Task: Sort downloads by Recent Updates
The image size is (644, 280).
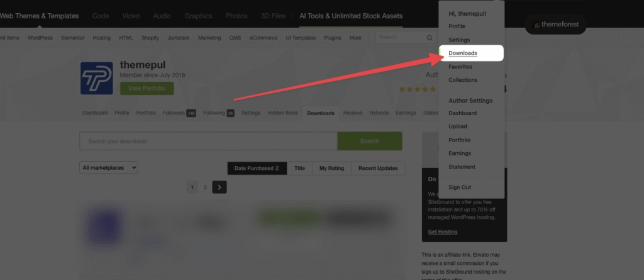Action: click(378, 168)
